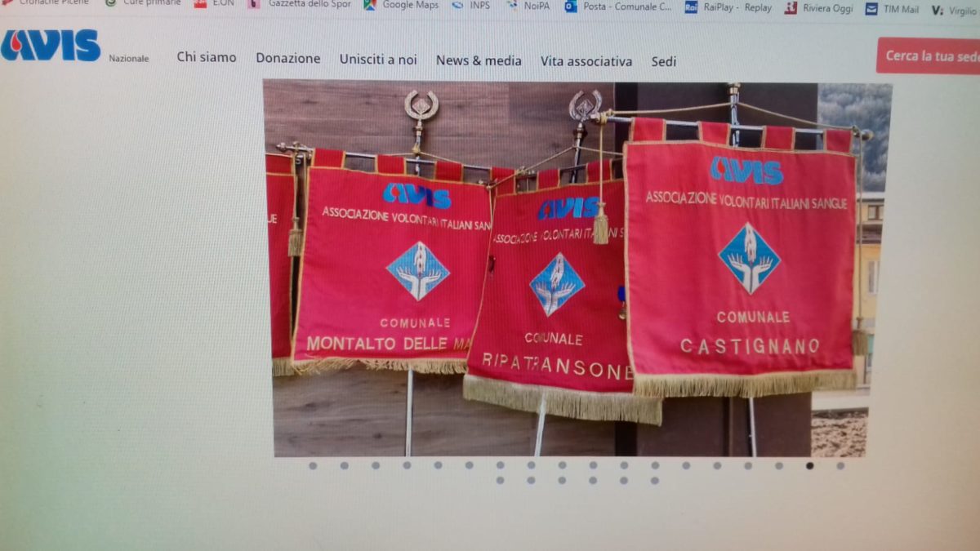Open the INPS bookmark
This screenshot has height=551, width=980.
coord(470,6)
